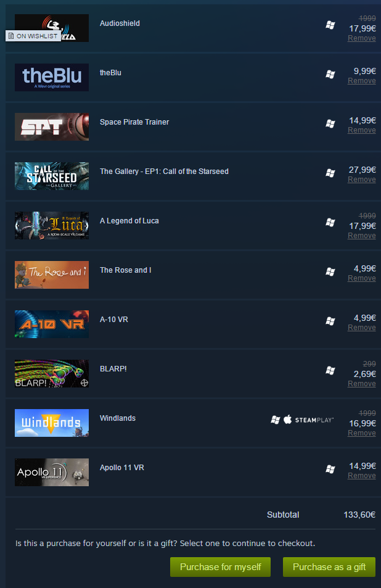Click the Windows icon in the Audioshield row
This screenshot has width=381, height=588.
pyautogui.click(x=330, y=25)
